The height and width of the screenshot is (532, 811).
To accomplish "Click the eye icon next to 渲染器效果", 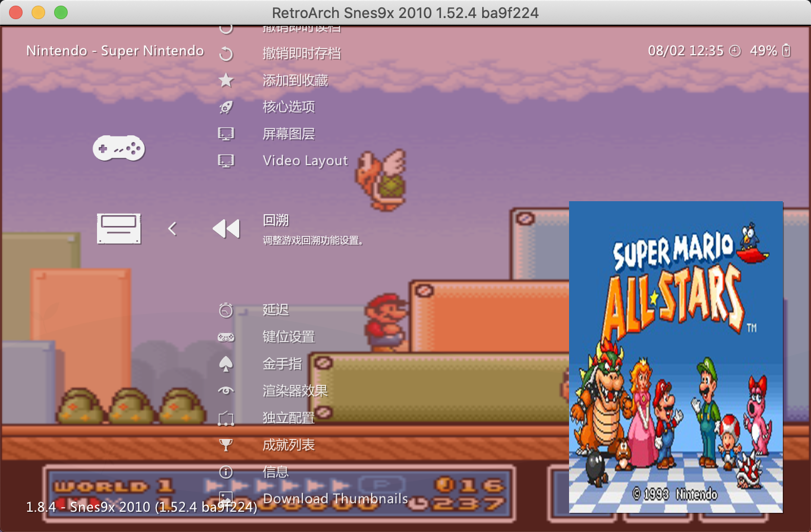I will [x=226, y=391].
